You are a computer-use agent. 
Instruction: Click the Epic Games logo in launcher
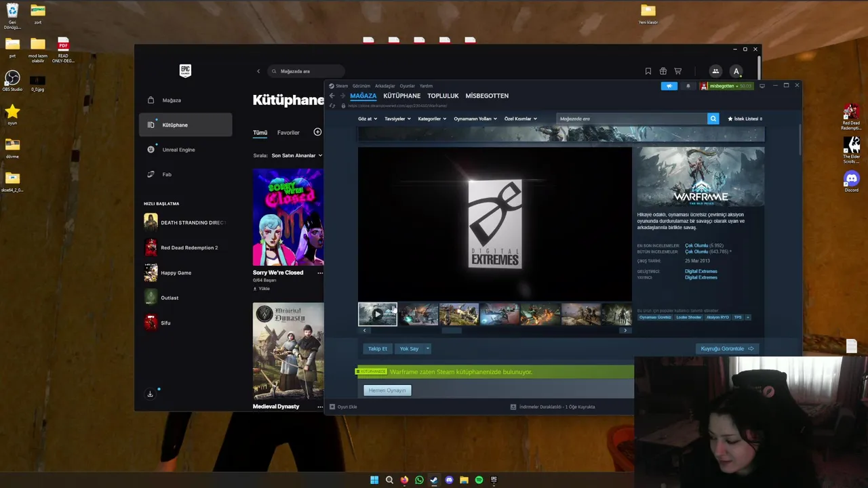(x=185, y=70)
